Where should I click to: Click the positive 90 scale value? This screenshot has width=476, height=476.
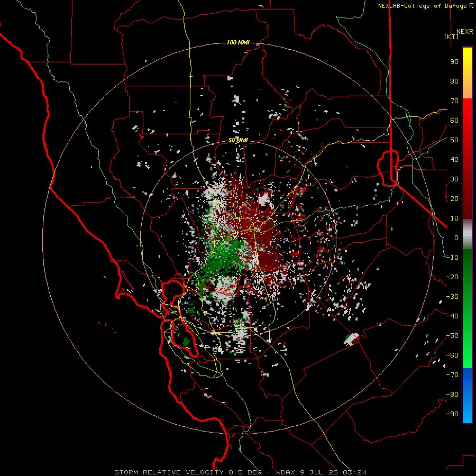[x=454, y=62]
